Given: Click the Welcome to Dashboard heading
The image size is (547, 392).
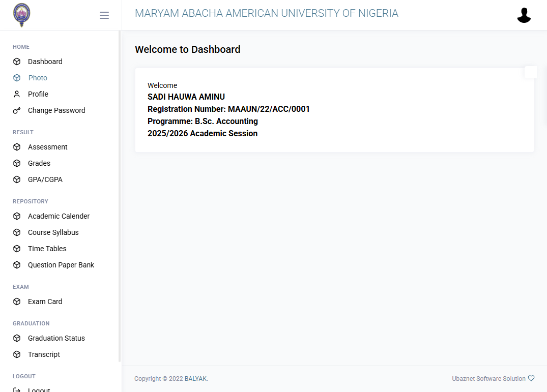Looking at the screenshot, I should 188,49.
